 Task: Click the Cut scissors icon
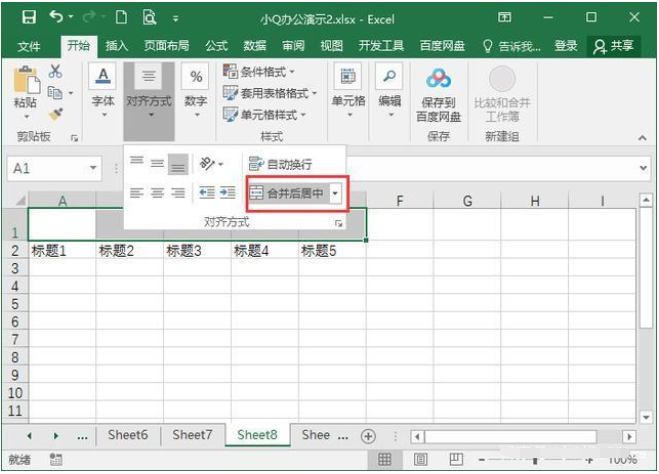[x=56, y=71]
